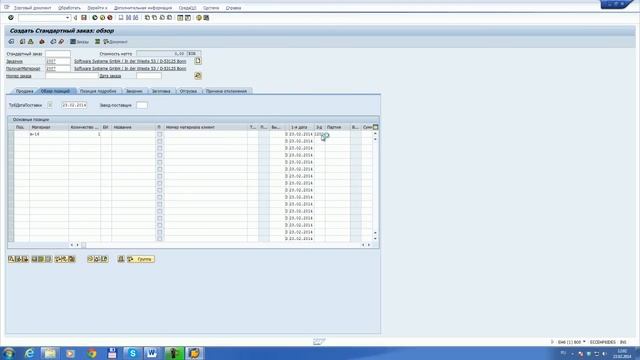Click the green Back arrow icon

pos(95,18)
